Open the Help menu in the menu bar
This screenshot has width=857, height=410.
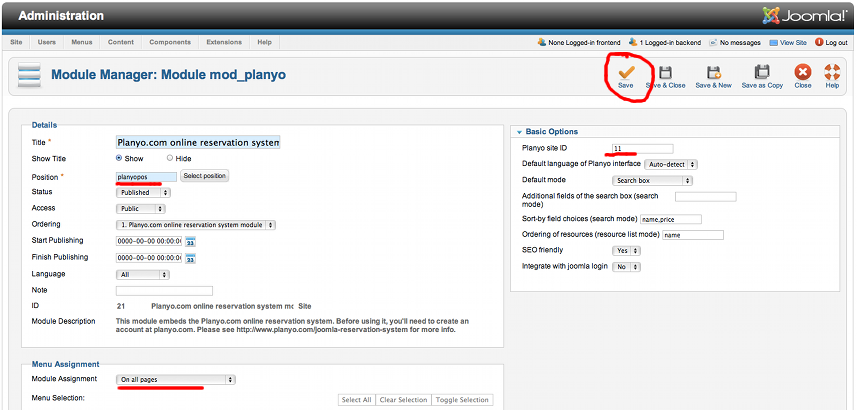(x=265, y=42)
